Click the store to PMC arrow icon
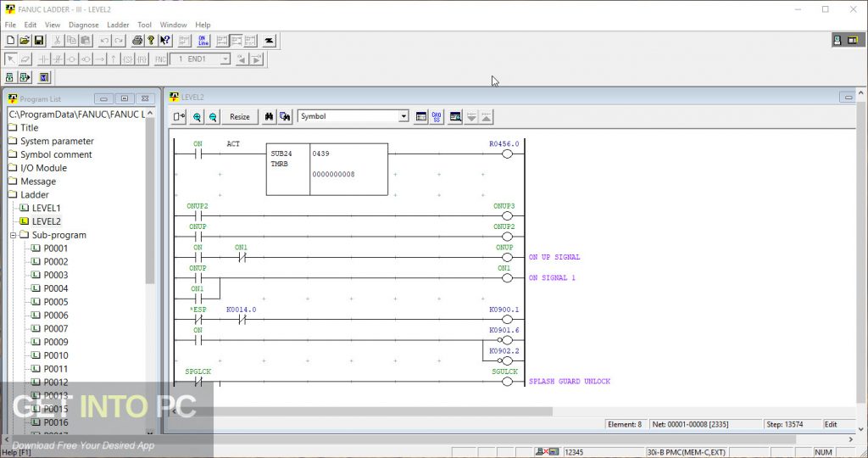The image size is (868, 458). click(x=25, y=77)
